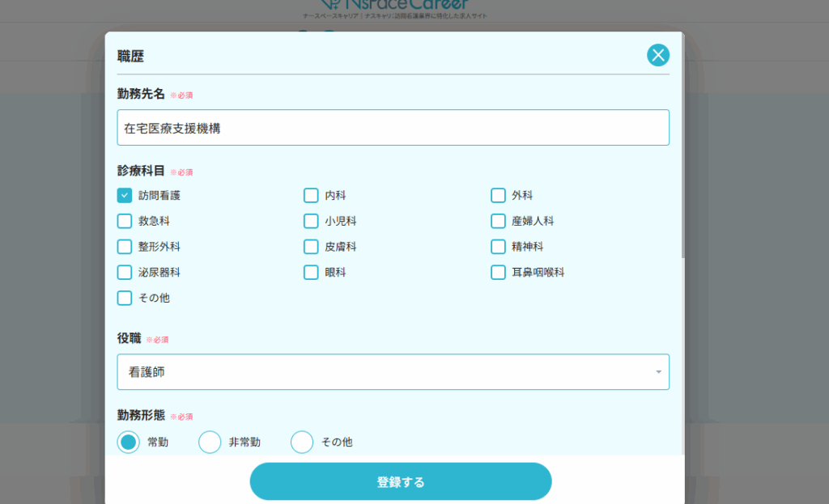
Task: Select the 救急科 checkbox
Action: [125, 221]
